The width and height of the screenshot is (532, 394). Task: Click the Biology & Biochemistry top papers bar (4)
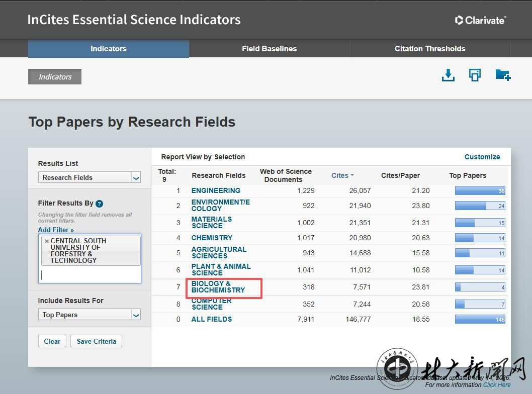[x=480, y=287]
